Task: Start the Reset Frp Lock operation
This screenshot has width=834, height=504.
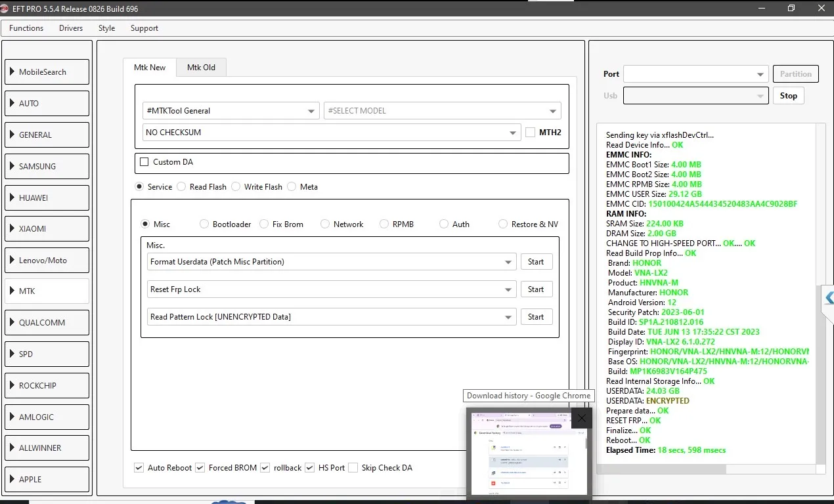Action: 536,289
